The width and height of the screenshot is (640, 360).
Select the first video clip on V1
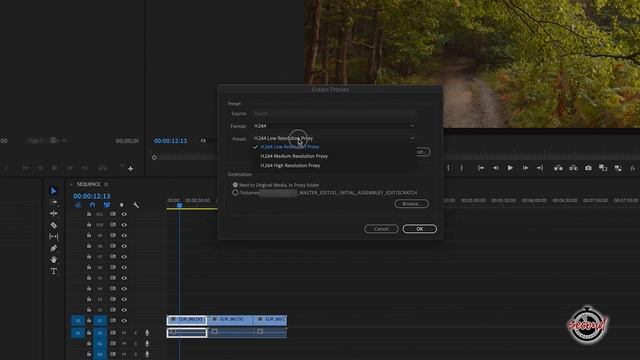click(187, 320)
